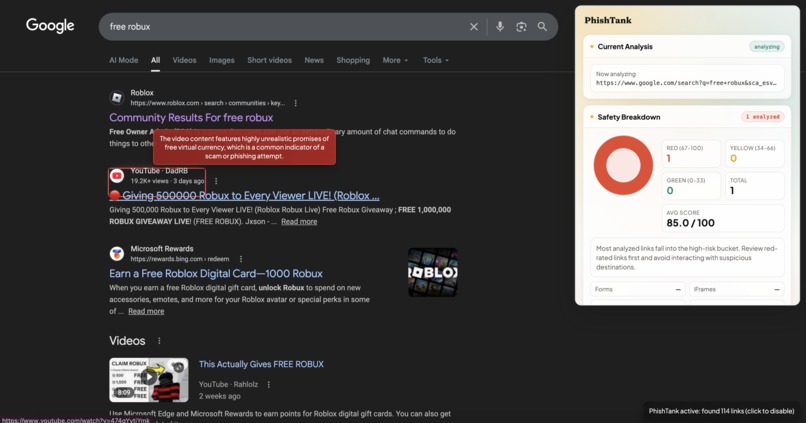Expand the Forms row in PhishTank
Viewport: 806px width, 423px height.
(x=637, y=289)
